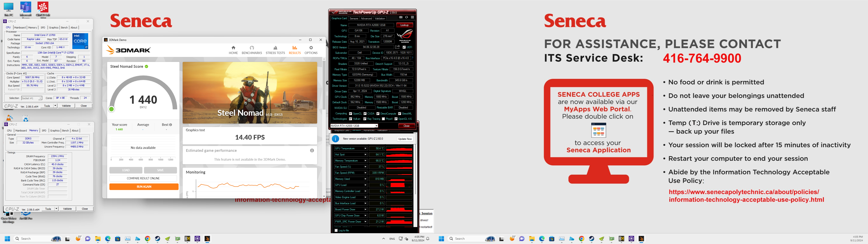Open STRESS TESTS in 3DMark
The width and height of the screenshot is (868, 244).
(275, 50)
